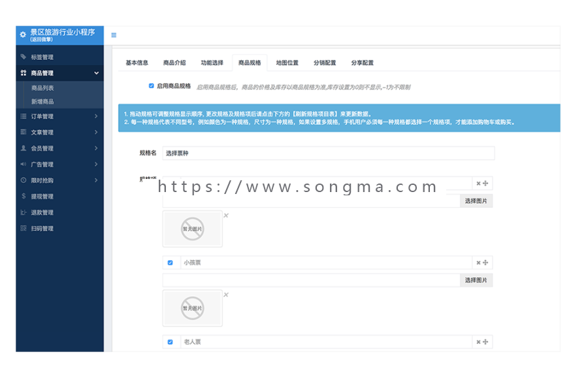This screenshot has width=588, height=373.
Task: Click the 暂无图片 thumbnail above the 小孩票 row
Action: (192, 229)
